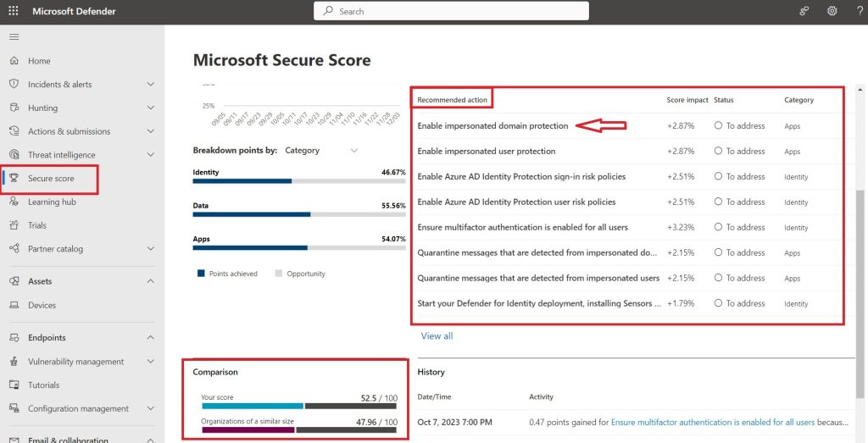Screen dimensions: 868x443
Task: Expand Vulnerability management chevron
Action: point(151,362)
